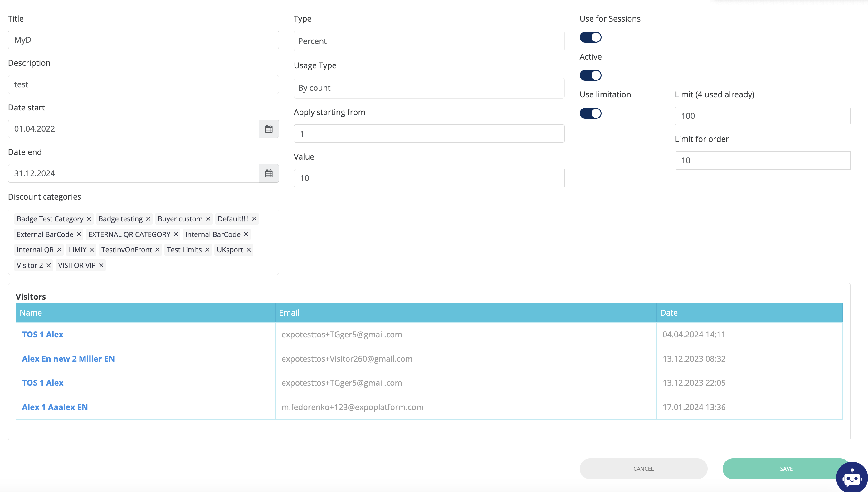Open the Date end calendar picker
This screenshot has height=492, width=868.
(x=269, y=173)
